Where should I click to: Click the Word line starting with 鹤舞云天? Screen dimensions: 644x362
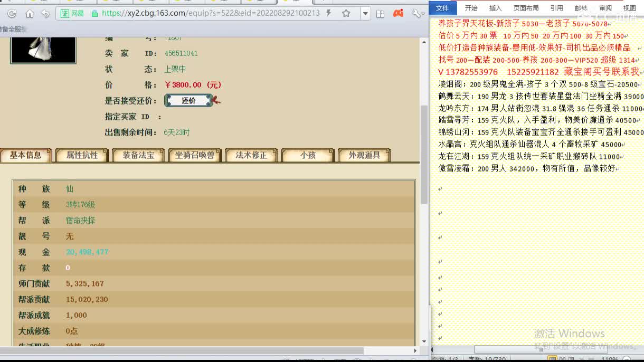[x=541, y=97]
